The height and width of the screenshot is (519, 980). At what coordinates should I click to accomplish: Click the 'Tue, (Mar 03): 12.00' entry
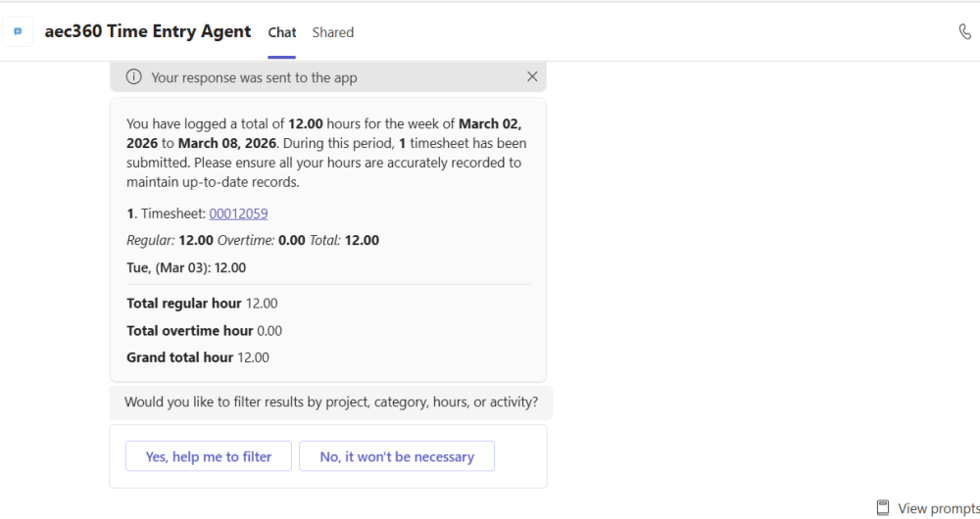point(186,267)
